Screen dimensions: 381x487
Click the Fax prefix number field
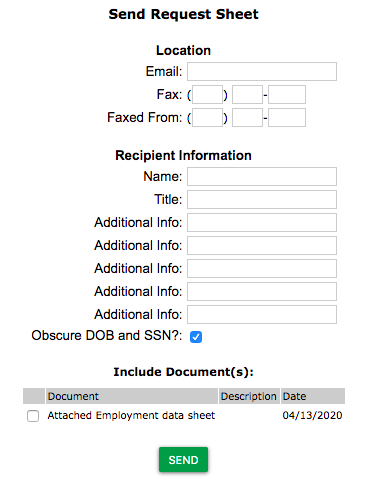click(247, 95)
